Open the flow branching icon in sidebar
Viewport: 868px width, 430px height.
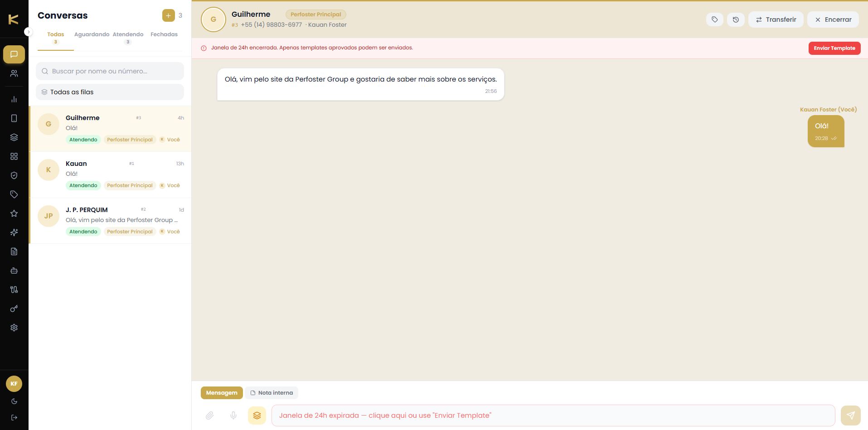pos(14,290)
